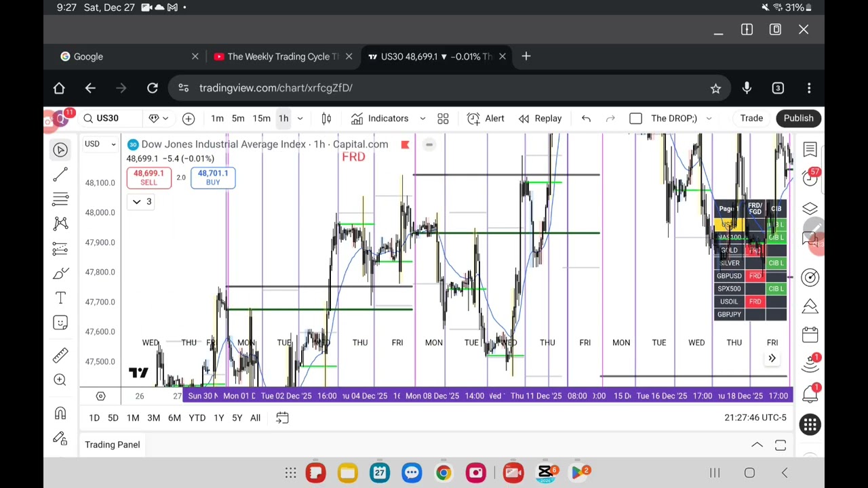Click the Trade button
This screenshot has height=488, width=868.
pos(751,119)
